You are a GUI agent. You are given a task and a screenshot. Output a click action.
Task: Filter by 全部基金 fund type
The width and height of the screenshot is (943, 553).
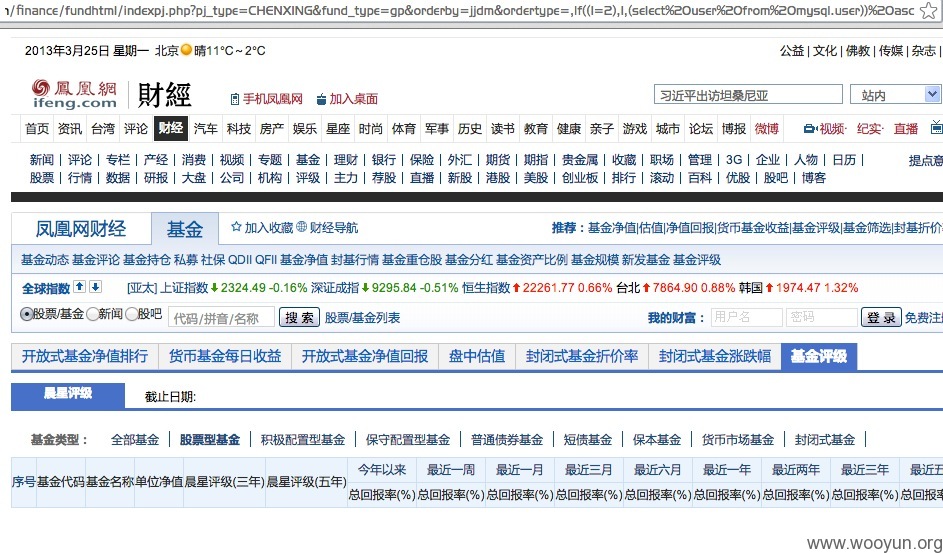[135, 440]
